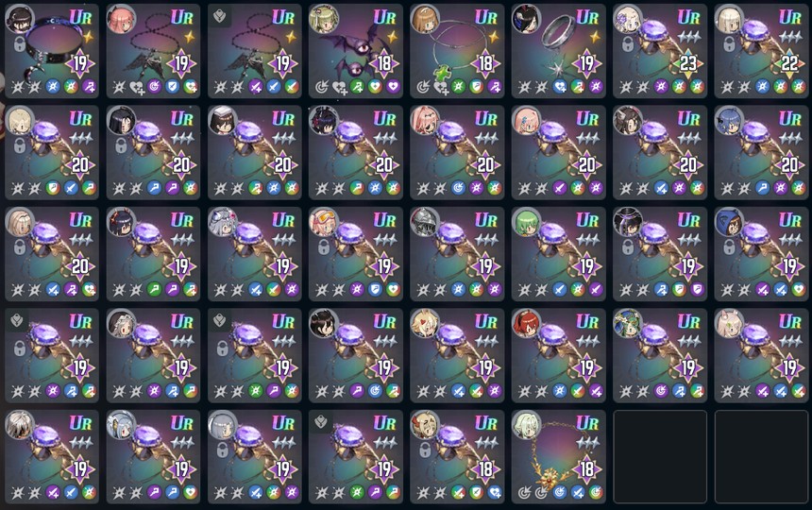Screen dimensions: 812x510
Task: Click the first empty inventory slot
Action: point(660,457)
